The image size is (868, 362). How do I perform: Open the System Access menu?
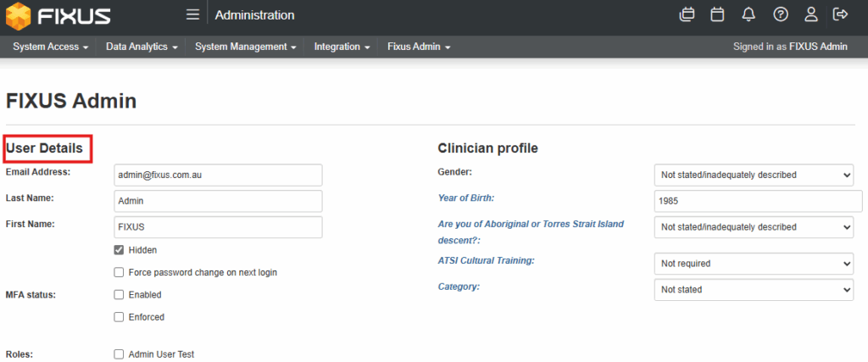pos(51,47)
